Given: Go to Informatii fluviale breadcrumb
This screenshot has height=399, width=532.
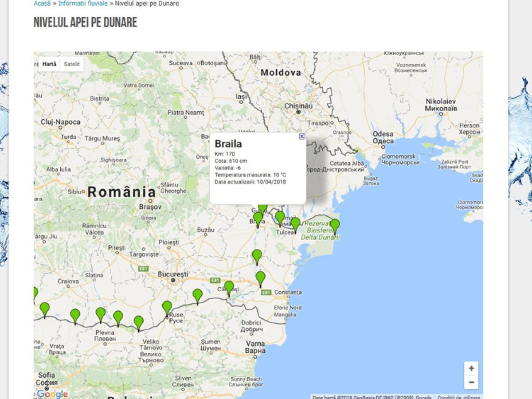Looking at the screenshot, I should click(x=83, y=4).
